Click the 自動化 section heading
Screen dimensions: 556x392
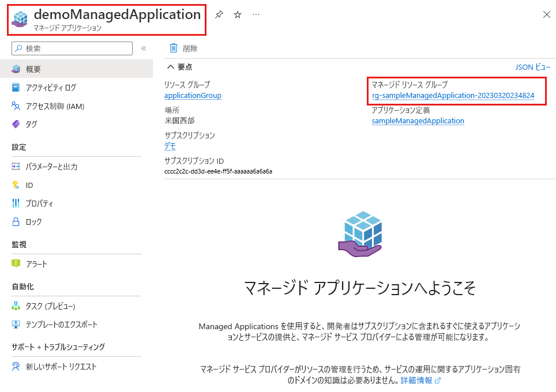coord(22,287)
